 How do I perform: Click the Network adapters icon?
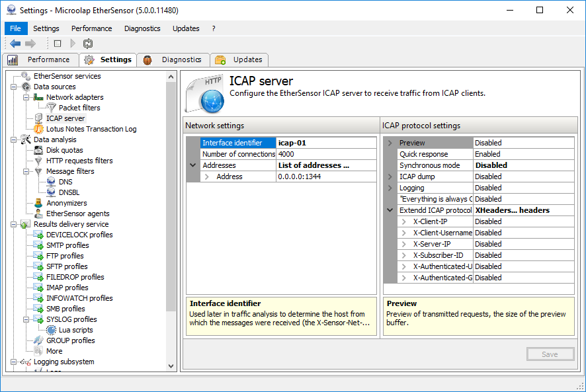pos(38,97)
